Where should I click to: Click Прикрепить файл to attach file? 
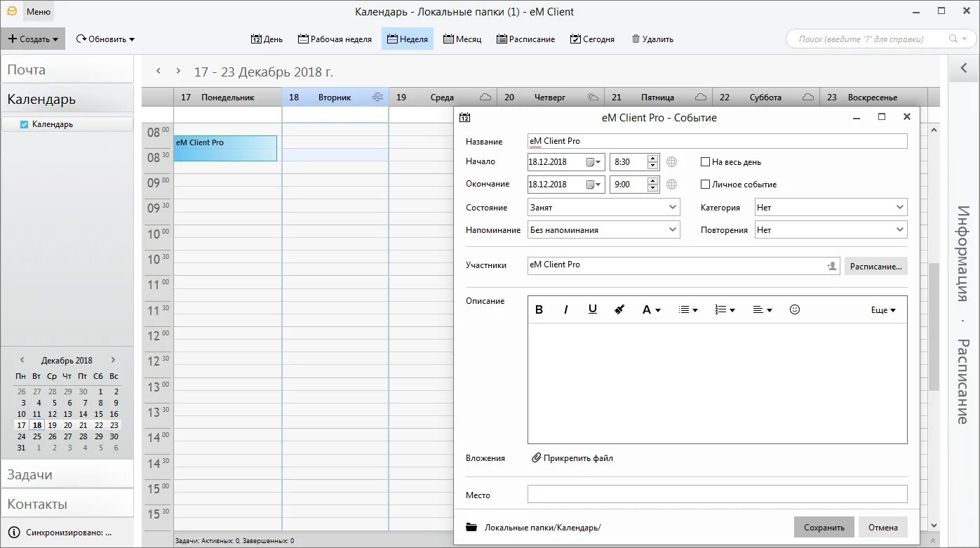point(572,458)
